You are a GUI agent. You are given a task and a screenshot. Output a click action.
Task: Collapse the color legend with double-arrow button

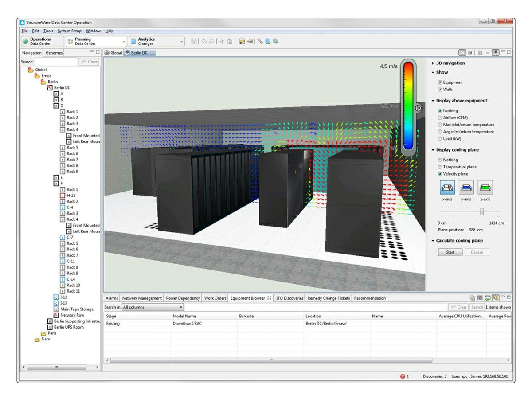418,108
